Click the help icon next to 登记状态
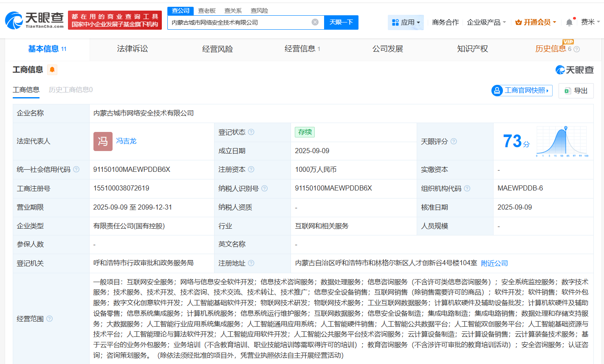The image size is (604, 364). tap(251, 132)
